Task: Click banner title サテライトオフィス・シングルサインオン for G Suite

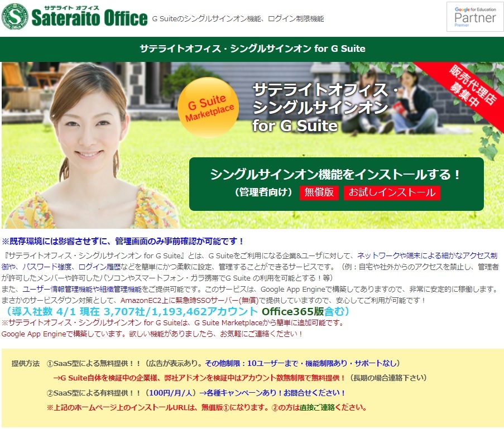Action: click(x=325, y=108)
